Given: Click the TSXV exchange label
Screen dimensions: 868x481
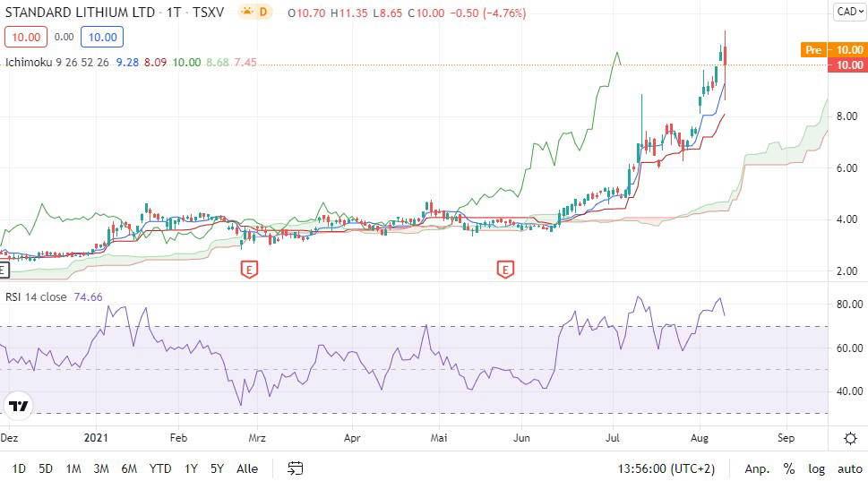Looking at the screenshot, I should tap(208, 13).
